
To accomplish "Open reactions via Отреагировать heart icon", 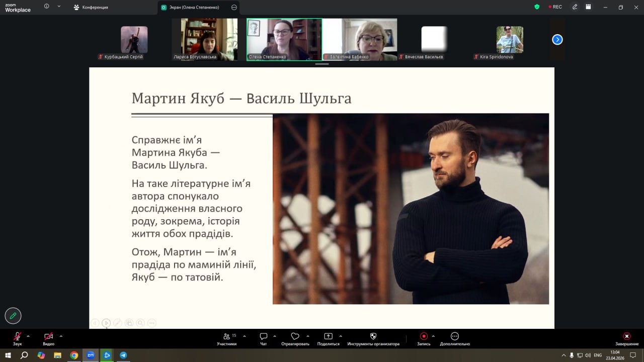I will (x=295, y=337).
